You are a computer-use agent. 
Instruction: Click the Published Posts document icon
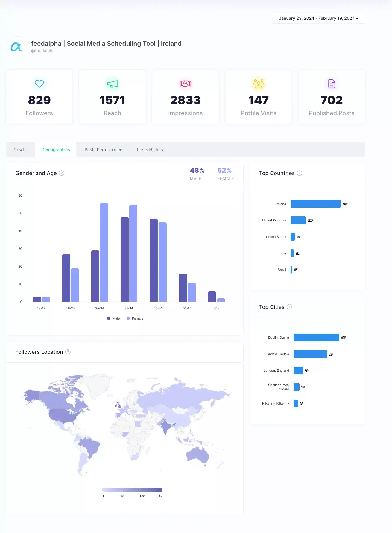coord(332,84)
